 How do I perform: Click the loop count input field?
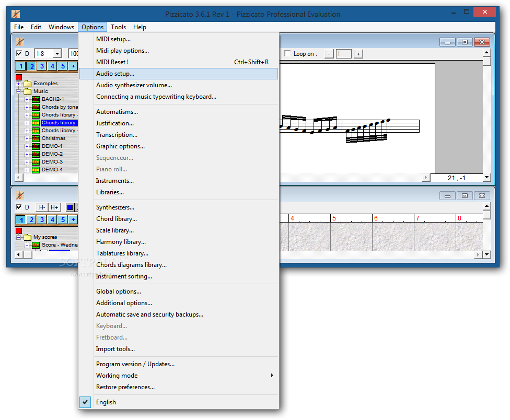pyautogui.click(x=343, y=54)
